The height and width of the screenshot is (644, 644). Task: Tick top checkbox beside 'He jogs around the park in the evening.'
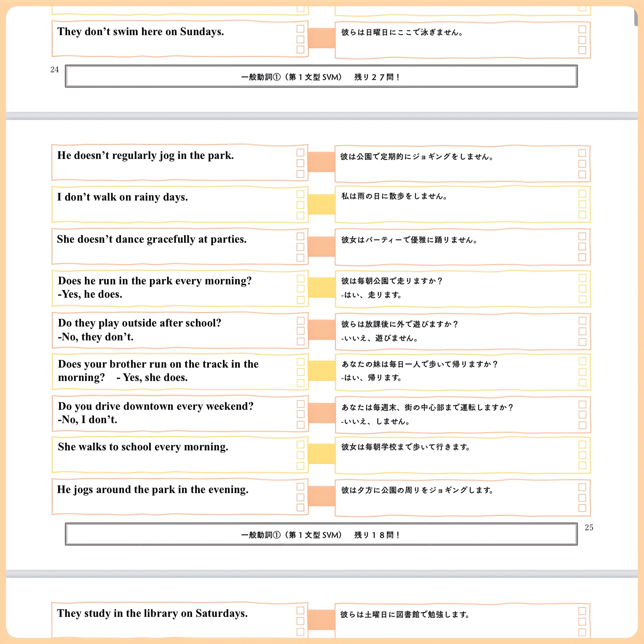[300, 487]
